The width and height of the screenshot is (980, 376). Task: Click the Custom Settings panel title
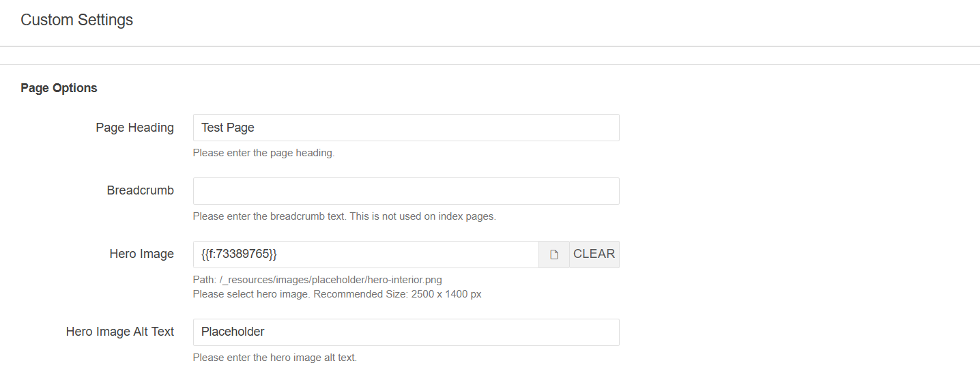[76, 20]
